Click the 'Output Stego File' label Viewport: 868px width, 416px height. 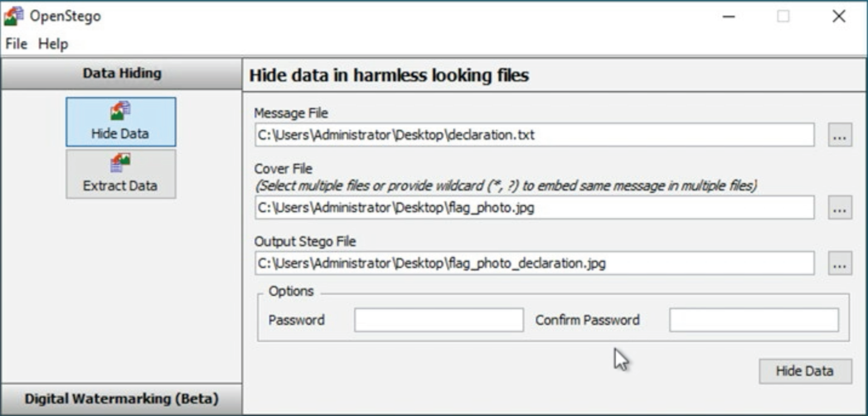305,241
